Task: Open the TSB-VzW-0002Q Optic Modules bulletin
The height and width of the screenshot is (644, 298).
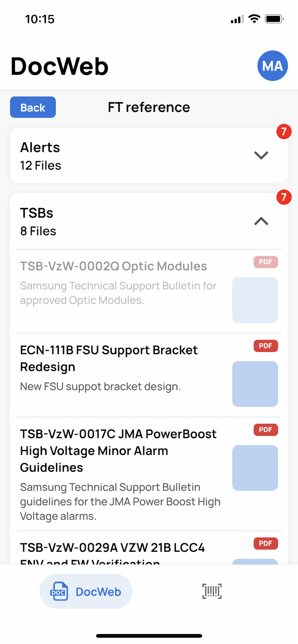Action: point(114,266)
